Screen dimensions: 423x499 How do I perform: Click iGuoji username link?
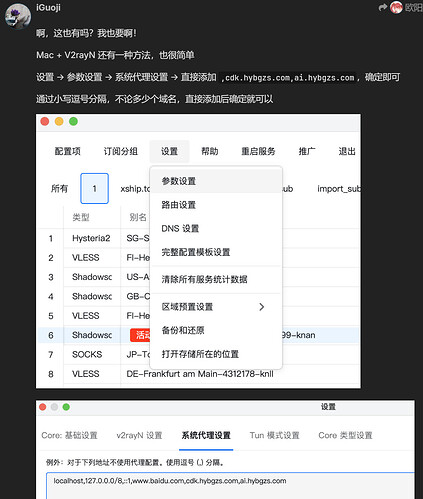pos(48,7)
